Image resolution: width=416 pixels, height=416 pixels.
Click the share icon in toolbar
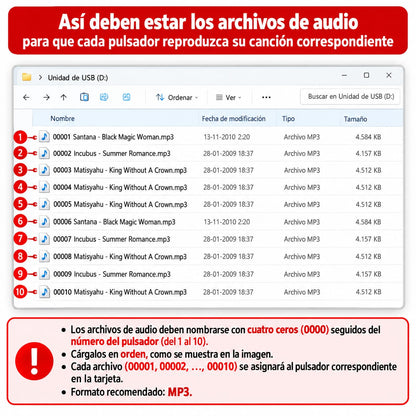click(126, 97)
